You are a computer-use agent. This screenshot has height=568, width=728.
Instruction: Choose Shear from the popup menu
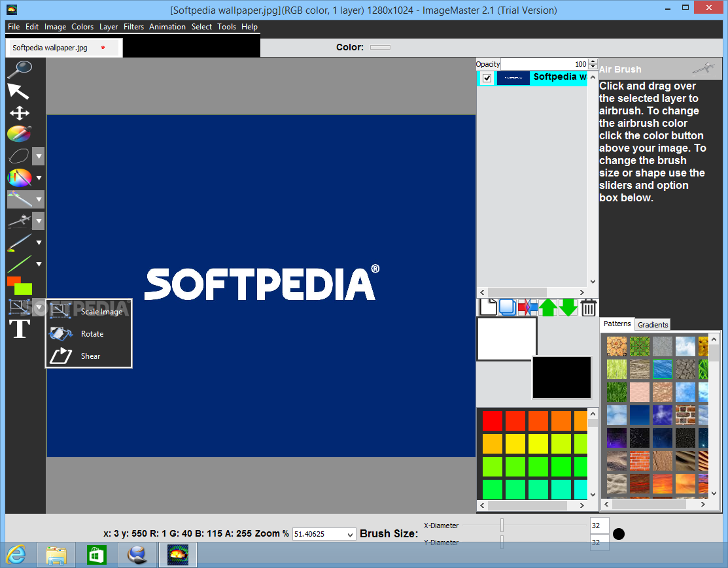(90, 356)
